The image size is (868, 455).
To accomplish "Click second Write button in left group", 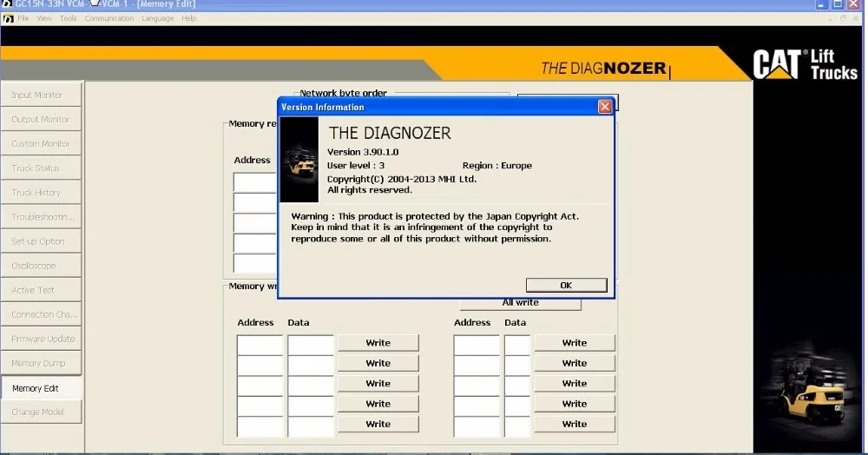I will tap(378, 363).
